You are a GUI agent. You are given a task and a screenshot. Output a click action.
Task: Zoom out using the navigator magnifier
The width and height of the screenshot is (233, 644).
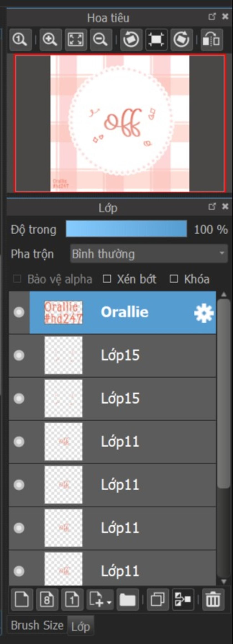coord(101,40)
